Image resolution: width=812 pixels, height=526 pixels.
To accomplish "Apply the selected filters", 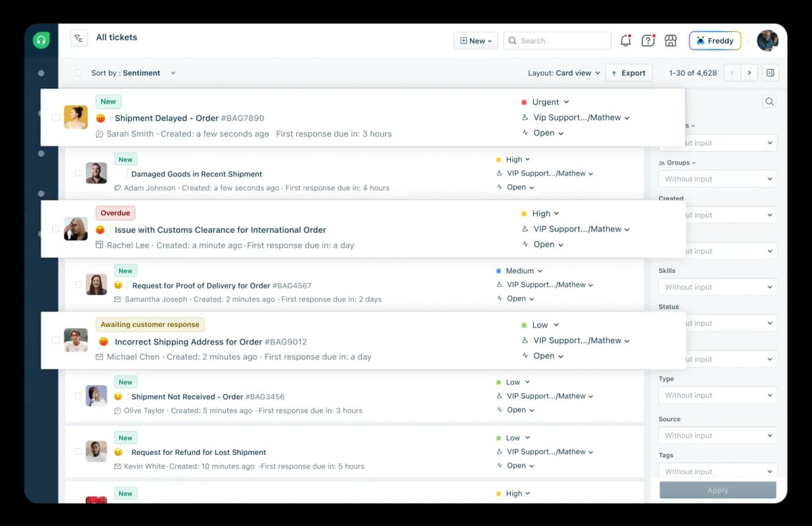I will tap(718, 490).
